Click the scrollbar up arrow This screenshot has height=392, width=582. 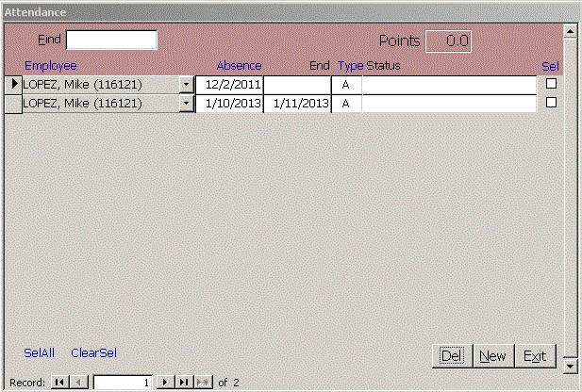570,31
